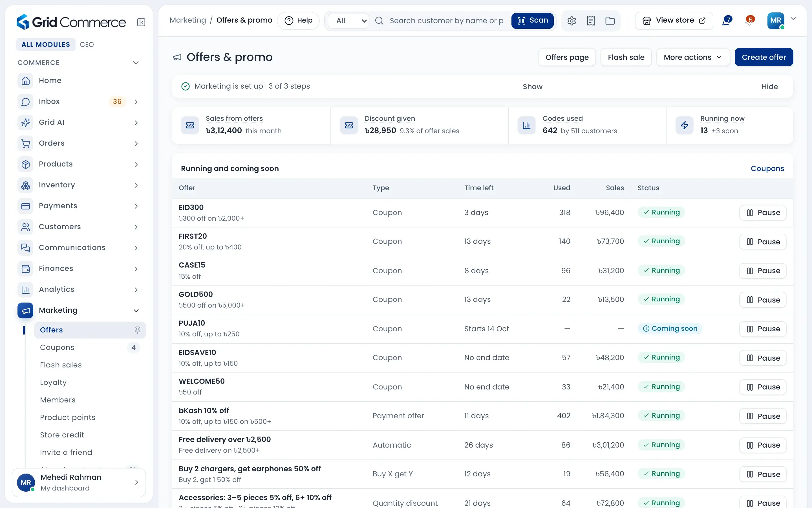Image resolution: width=812 pixels, height=508 pixels.
Task: Click the Finances wallet icon
Action: [x=25, y=268]
